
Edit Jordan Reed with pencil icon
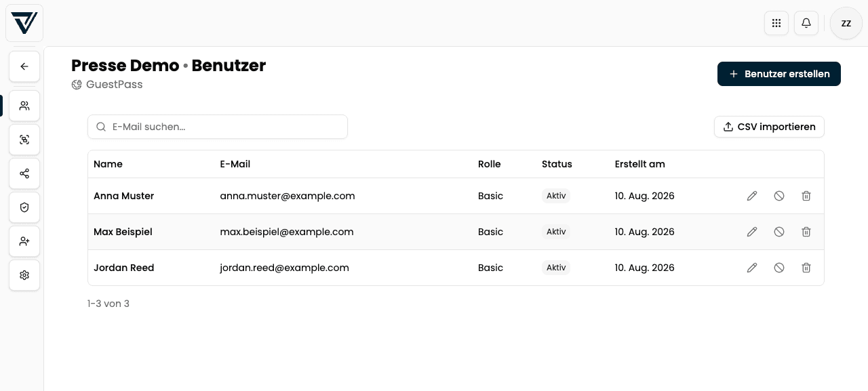tap(752, 268)
